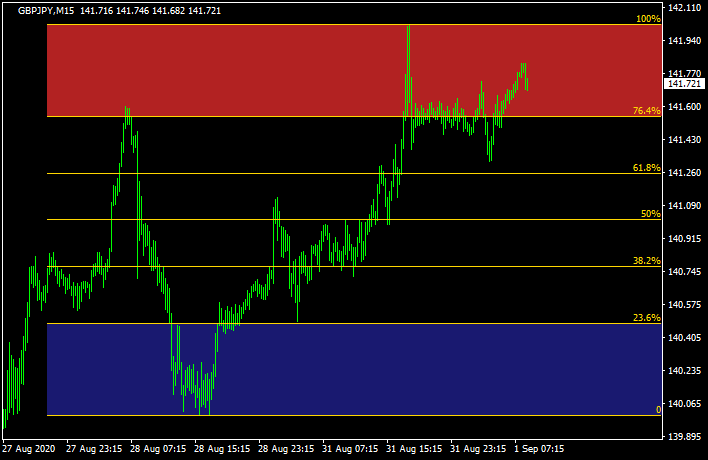Click the 0 Fibonacci level label
Viewport: 708px width, 460px height.
657,410
